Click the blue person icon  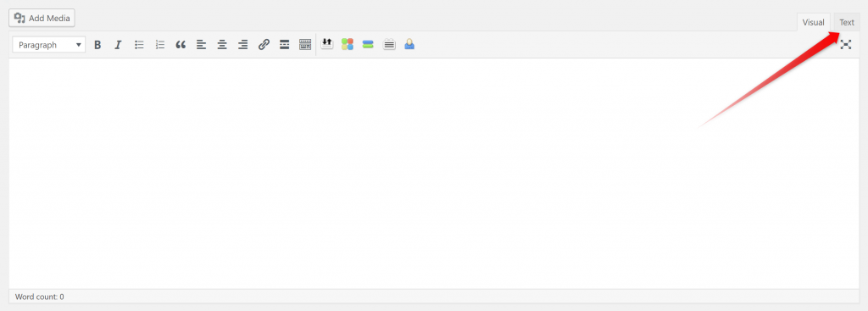(409, 44)
